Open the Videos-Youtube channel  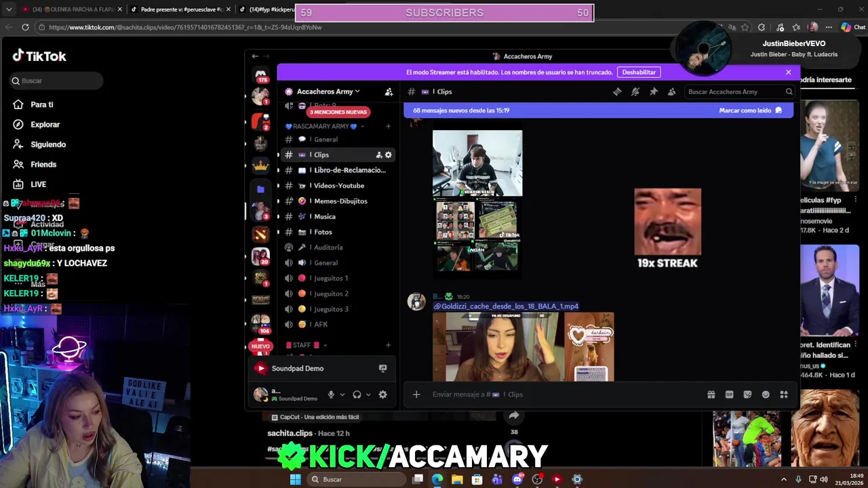click(x=338, y=186)
